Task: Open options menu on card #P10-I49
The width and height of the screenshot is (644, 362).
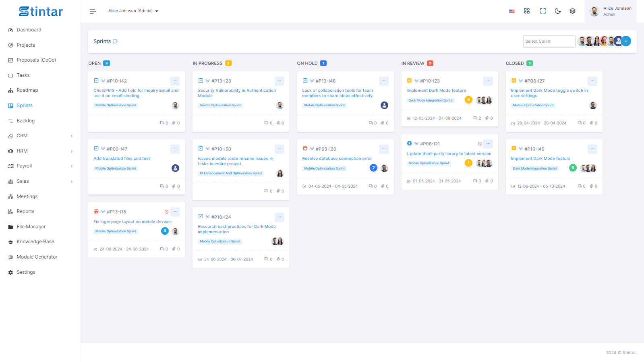Action: pyautogui.click(x=592, y=149)
